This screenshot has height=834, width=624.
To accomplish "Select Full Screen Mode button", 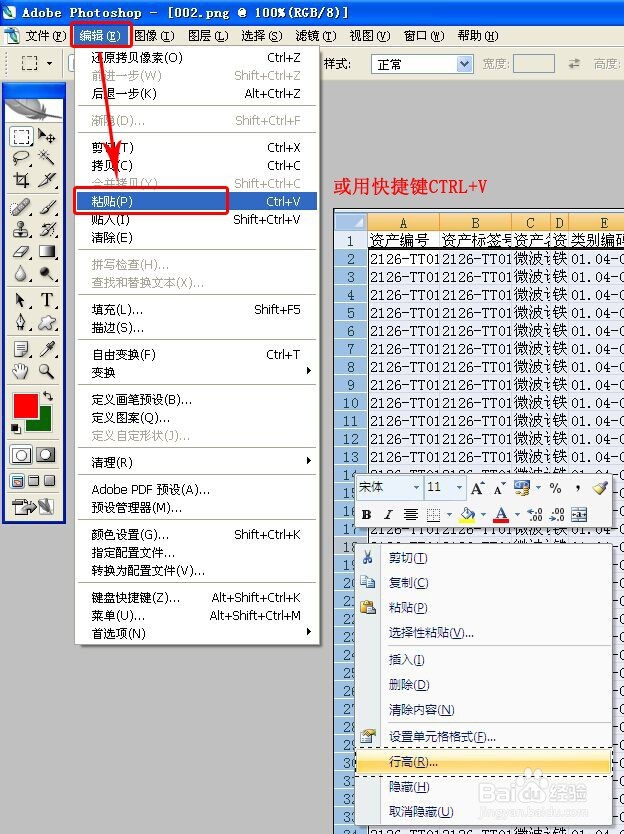I will 49,481.
